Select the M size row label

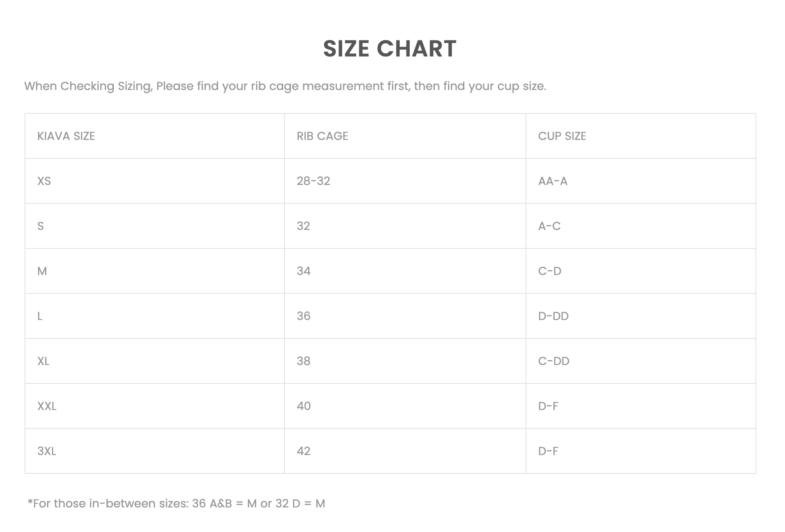(42, 271)
